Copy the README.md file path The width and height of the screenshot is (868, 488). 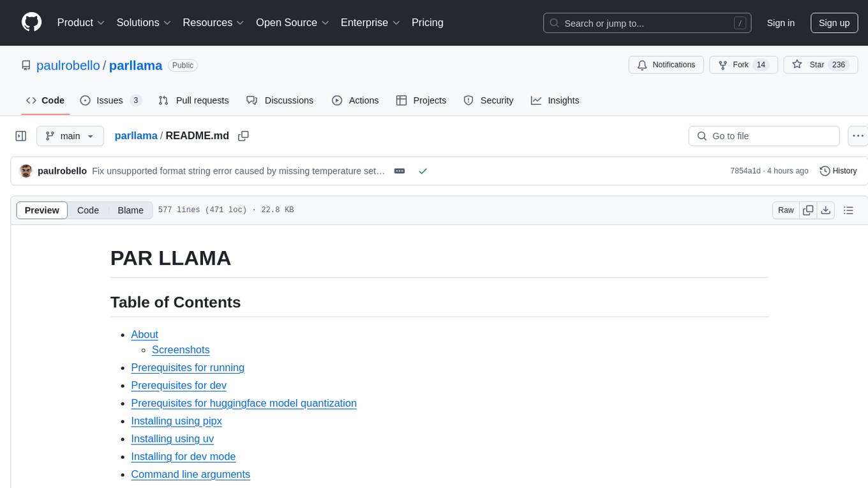coord(243,136)
